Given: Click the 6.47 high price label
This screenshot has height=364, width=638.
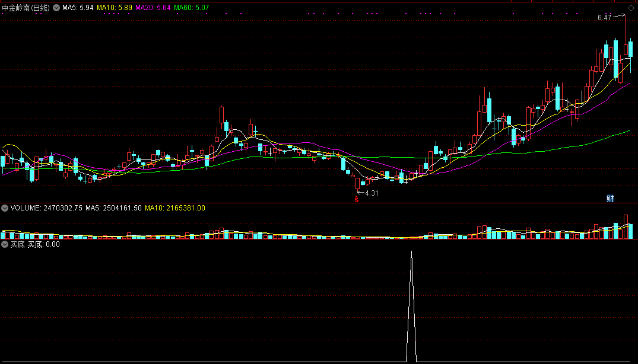Looking at the screenshot, I should coord(604,17).
